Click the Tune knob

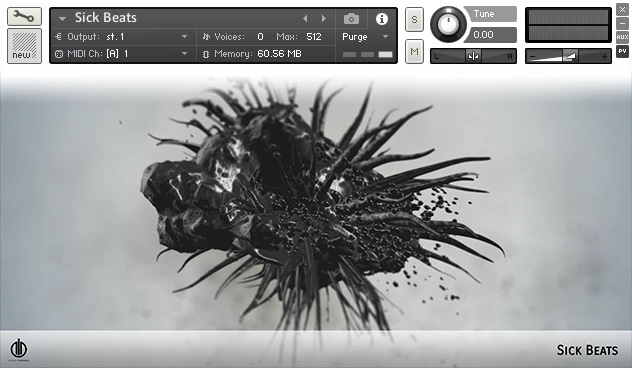click(x=448, y=24)
